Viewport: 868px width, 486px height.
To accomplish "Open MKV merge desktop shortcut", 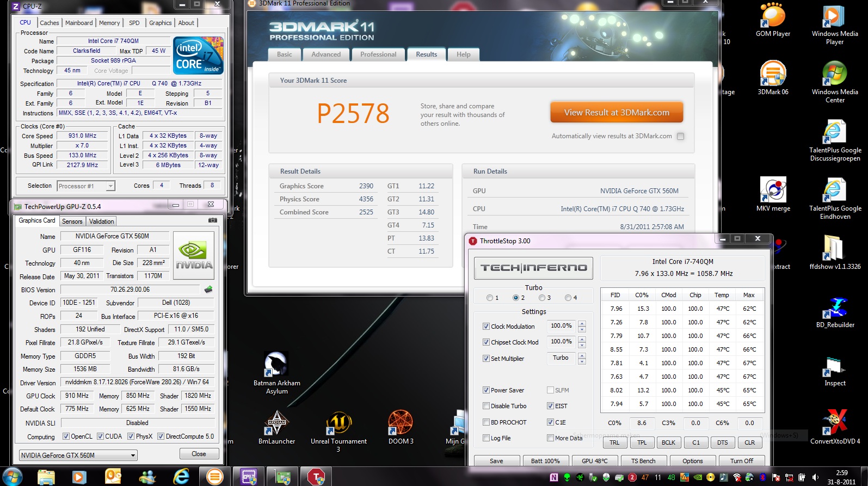I will 773,194.
